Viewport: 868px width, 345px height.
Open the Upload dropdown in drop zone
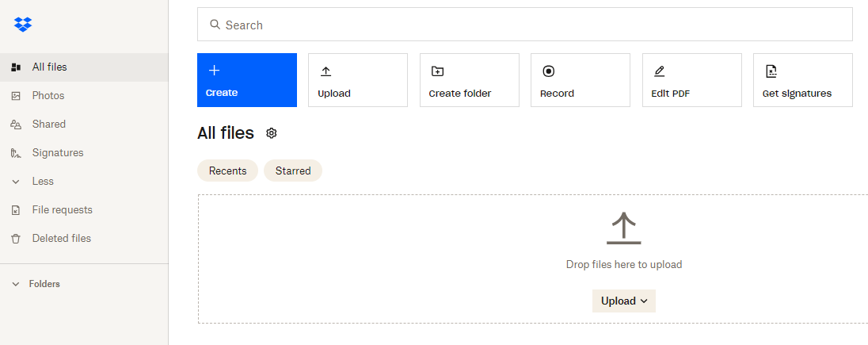[x=624, y=301]
